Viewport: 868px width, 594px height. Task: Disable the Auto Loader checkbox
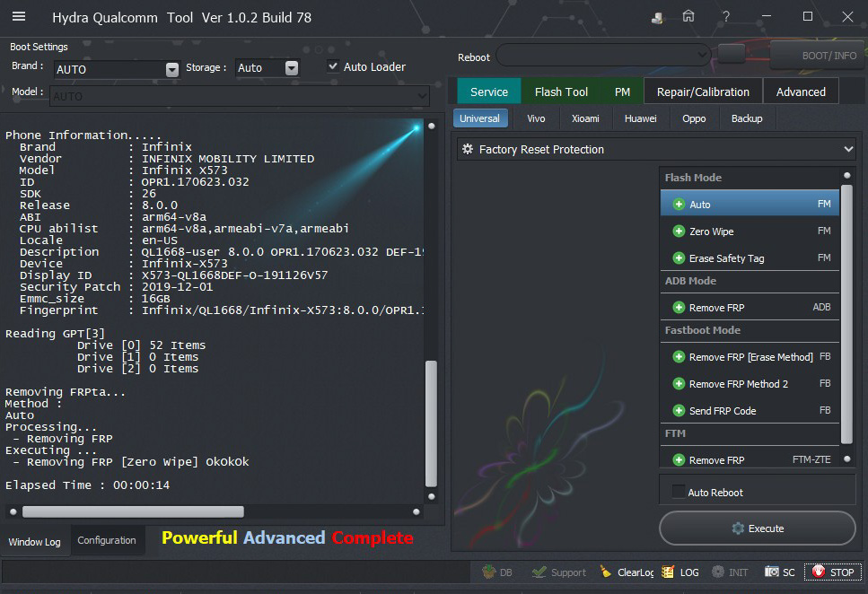pos(333,66)
